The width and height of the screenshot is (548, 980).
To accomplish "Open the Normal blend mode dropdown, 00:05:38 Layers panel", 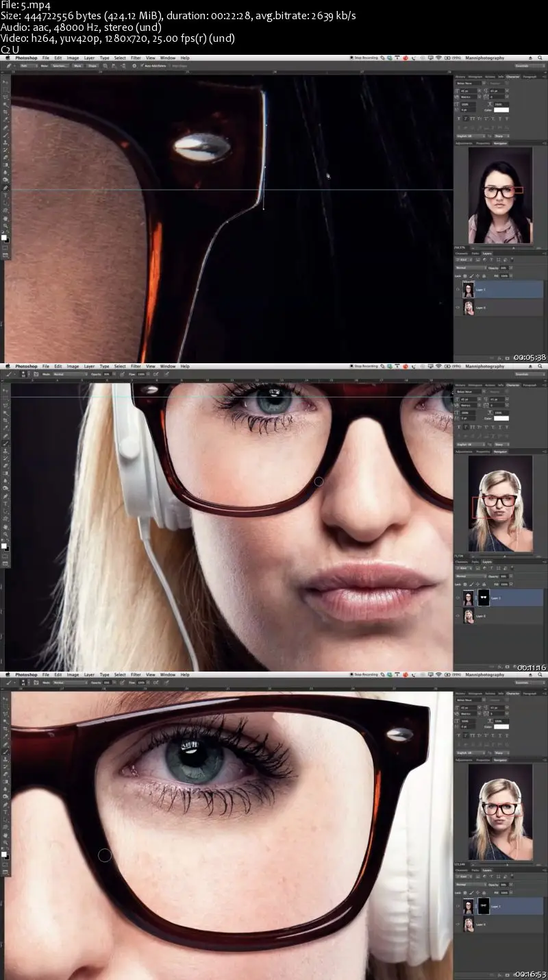I will (471, 268).
